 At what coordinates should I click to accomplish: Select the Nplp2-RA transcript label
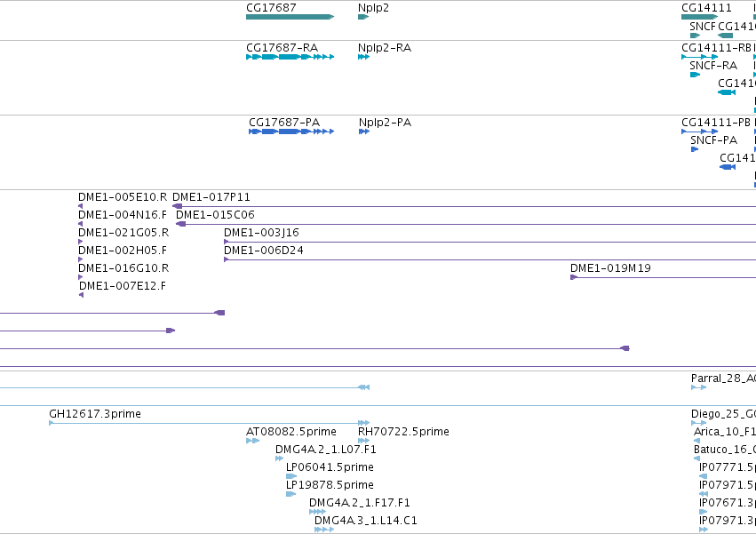(385, 48)
